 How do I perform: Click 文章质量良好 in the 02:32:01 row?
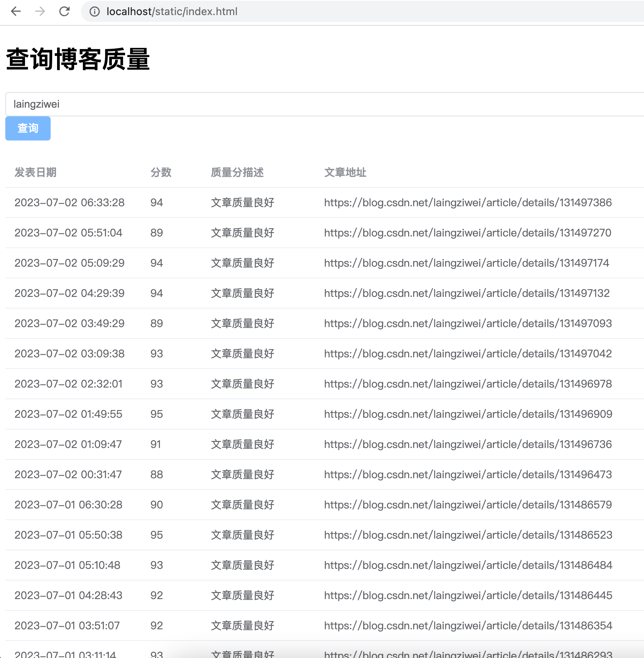pos(243,384)
